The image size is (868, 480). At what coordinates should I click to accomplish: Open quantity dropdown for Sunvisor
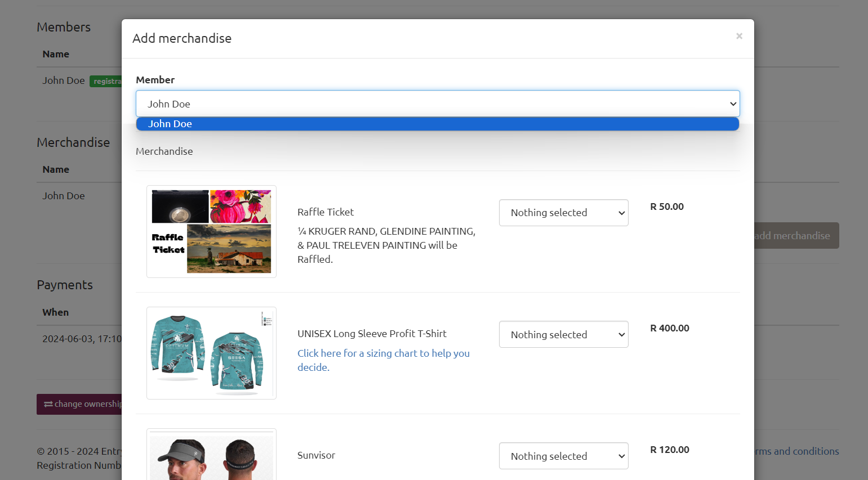coord(563,456)
